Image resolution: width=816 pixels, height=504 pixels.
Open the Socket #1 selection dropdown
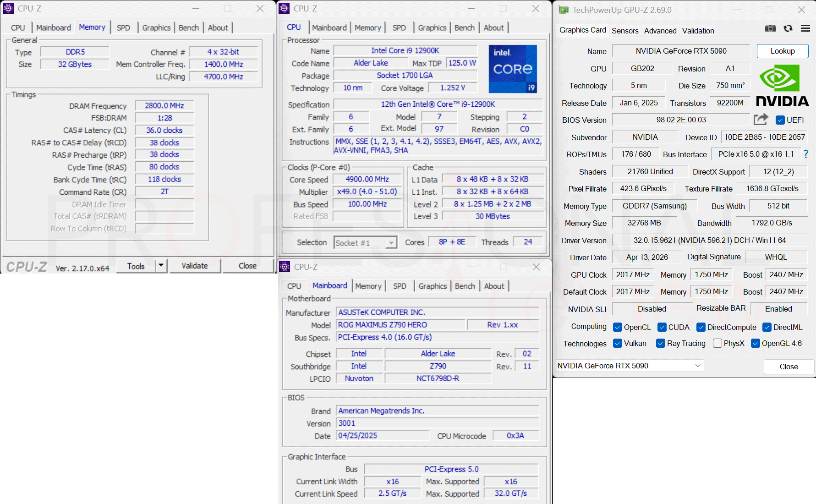[365, 243]
